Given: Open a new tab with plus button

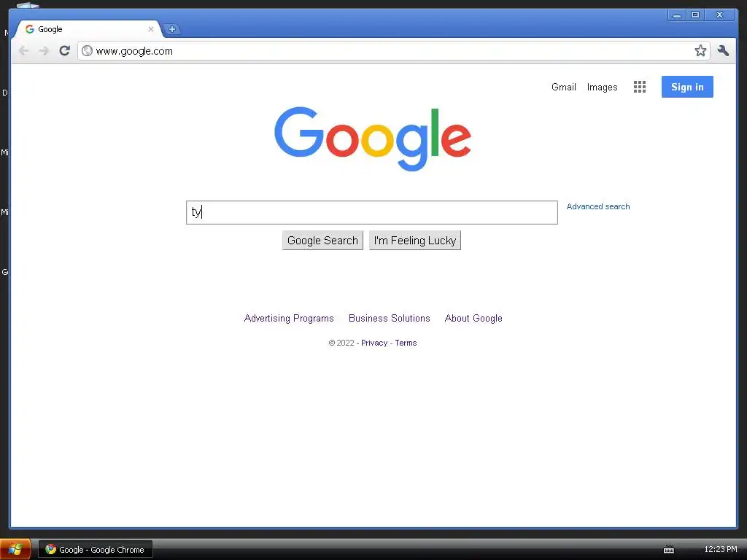Looking at the screenshot, I should (172, 29).
